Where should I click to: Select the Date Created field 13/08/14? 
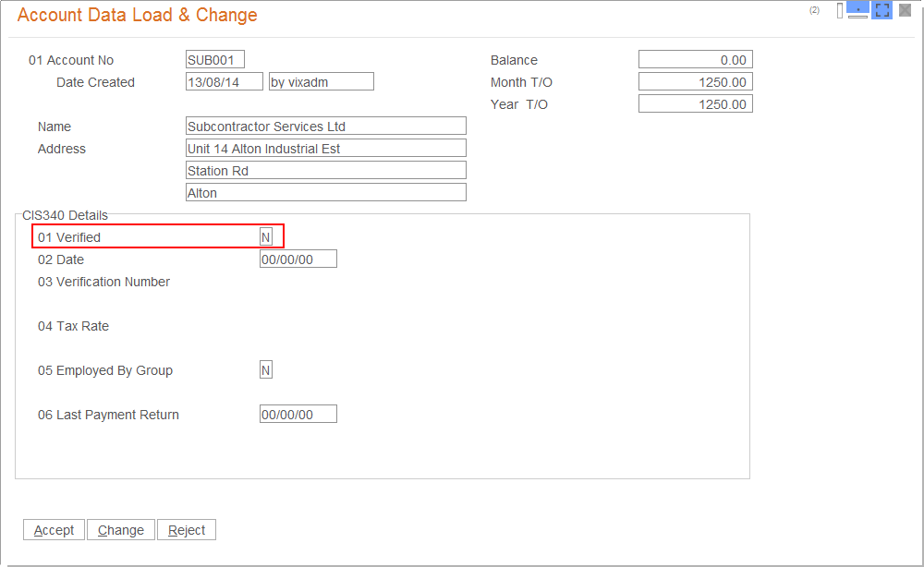tap(225, 82)
